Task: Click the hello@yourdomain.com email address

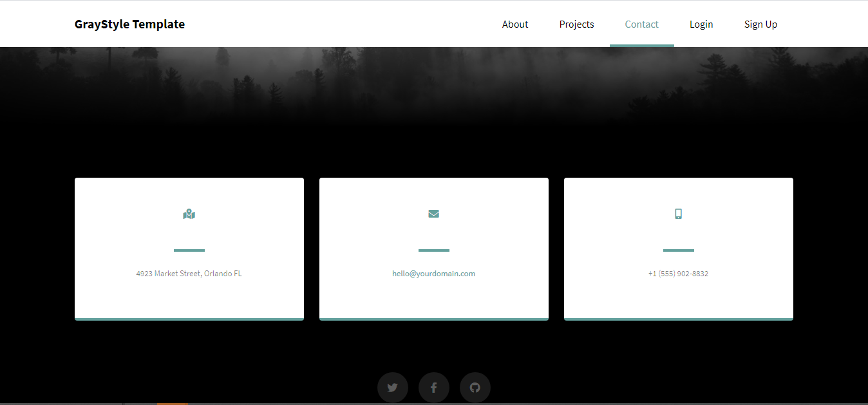Action: point(433,273)
